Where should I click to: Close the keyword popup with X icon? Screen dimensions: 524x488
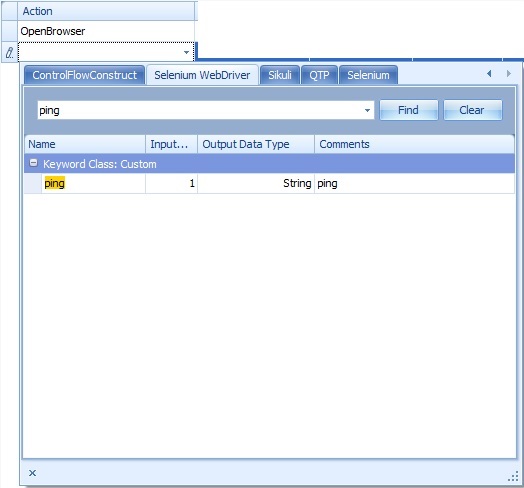(x=32, y=473)
